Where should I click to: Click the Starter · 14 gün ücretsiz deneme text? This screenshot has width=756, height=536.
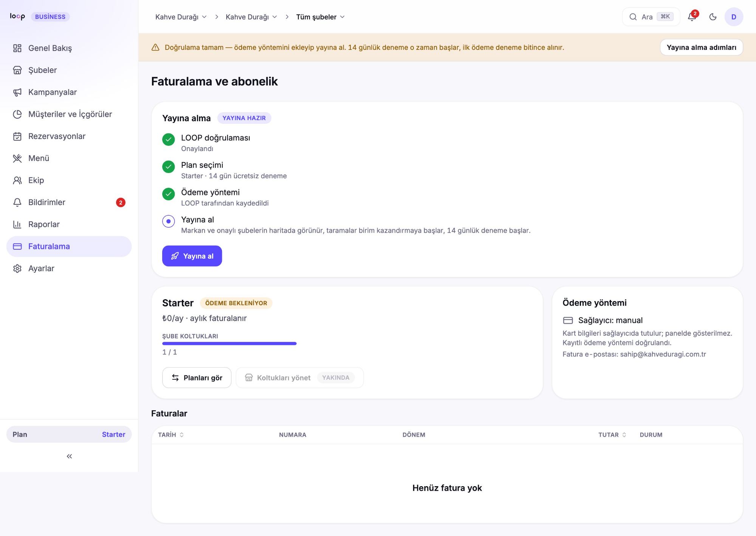(x=234, y=176)
